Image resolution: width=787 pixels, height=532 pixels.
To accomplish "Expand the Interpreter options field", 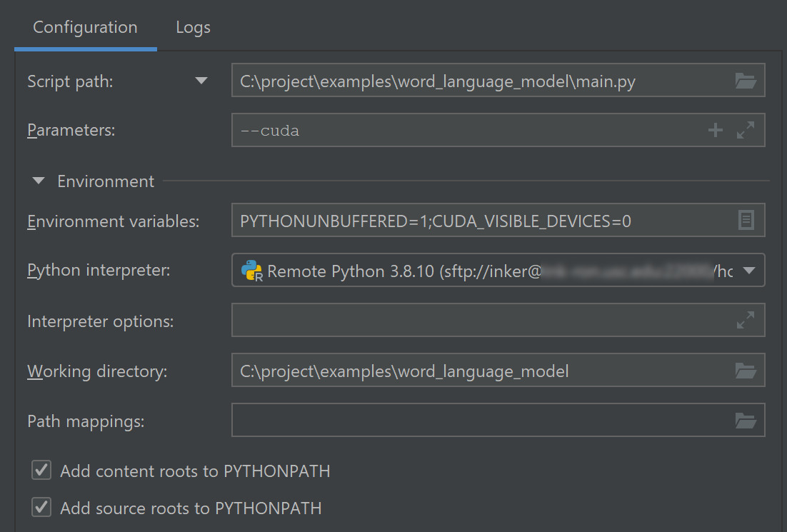I will tap(746, 320).
